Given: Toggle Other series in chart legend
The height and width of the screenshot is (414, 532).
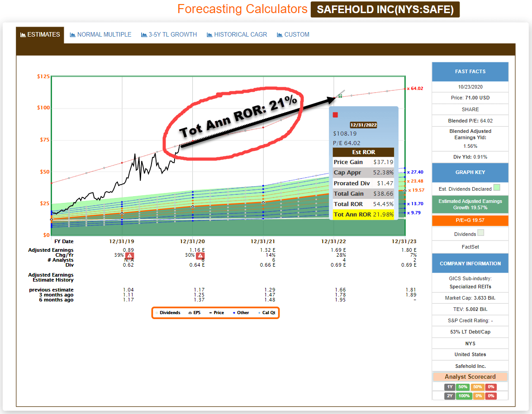Looking at the screenshot, I should tap(241, 313).
